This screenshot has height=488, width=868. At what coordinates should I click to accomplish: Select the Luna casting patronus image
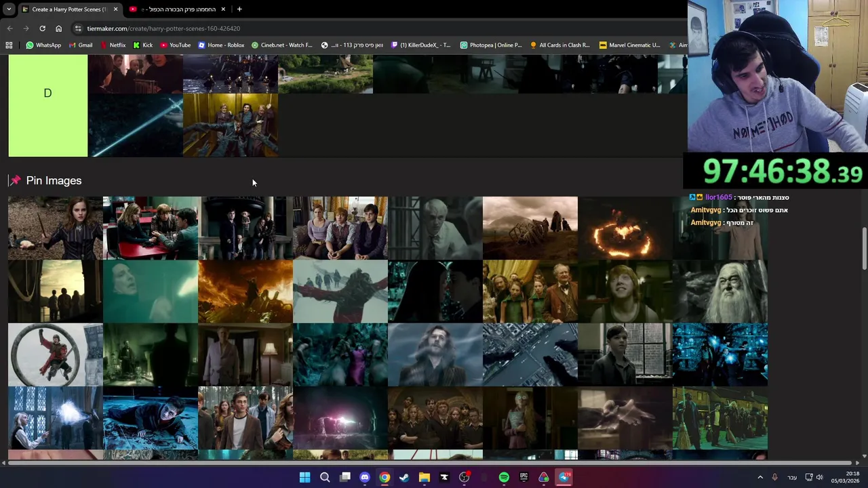click(56, 418)
